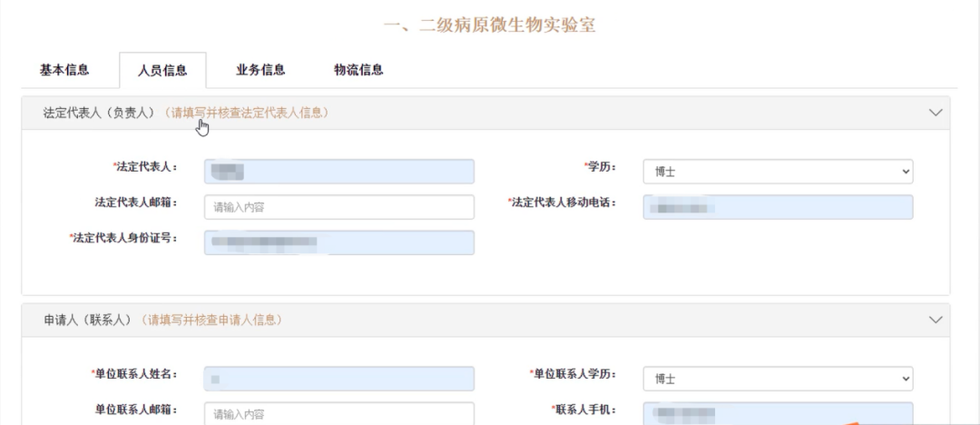Viewport: 980px width, 425px height.
Task: Open the 单位联系人学历 dropdown
Action: tap(777, 378)
